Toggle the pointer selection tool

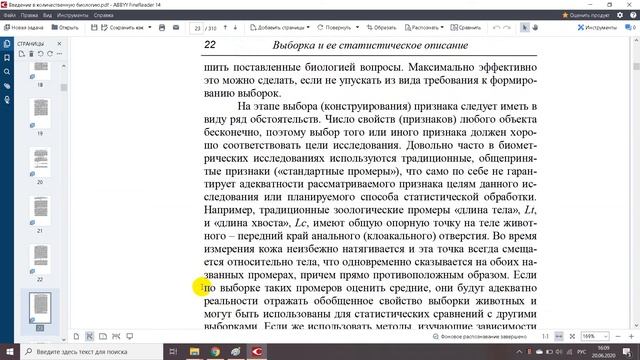click(x=525, y=27)
